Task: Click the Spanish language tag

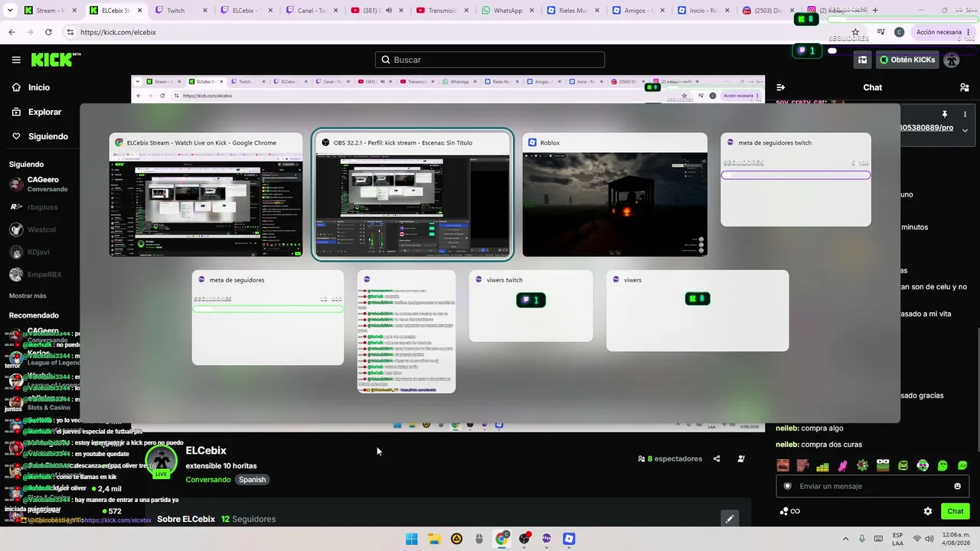Action: click(x=252, y=480)
